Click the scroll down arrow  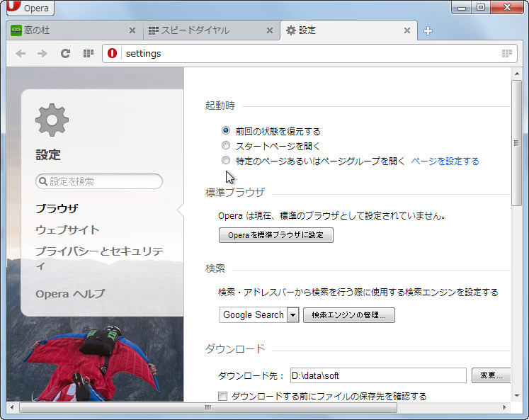(517, 396)
